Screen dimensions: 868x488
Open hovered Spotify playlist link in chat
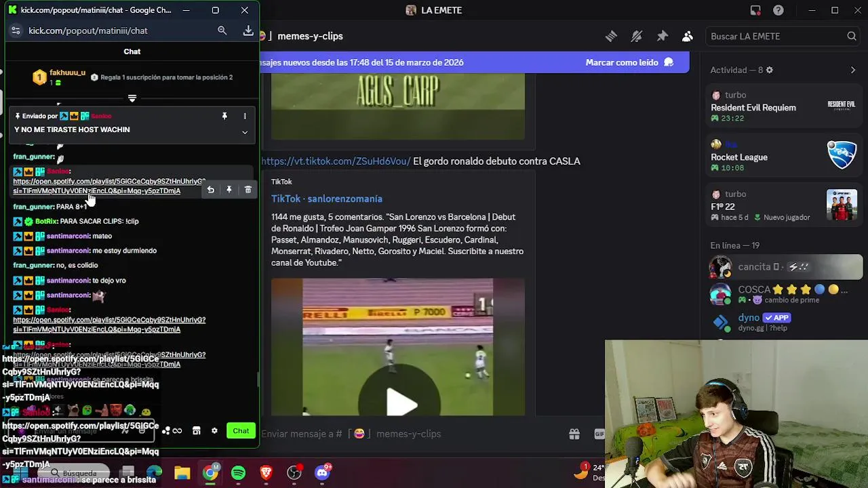pyautogui.click(x=108, y=186)
